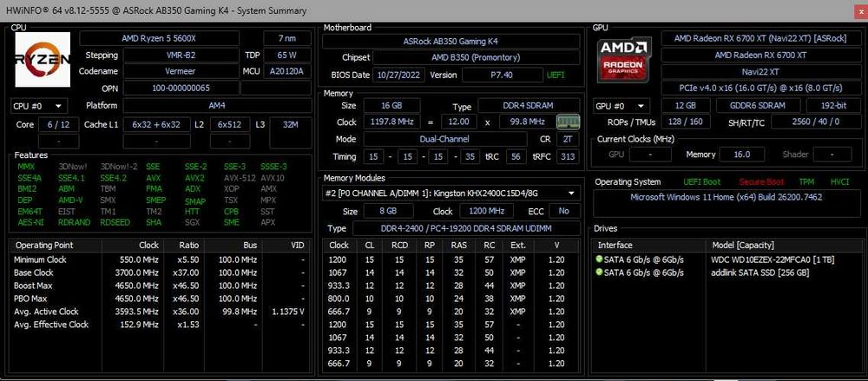Click the Navi22 XT GPU codename field
Screen dimensions: 868x381
click(x=760, y=71)
